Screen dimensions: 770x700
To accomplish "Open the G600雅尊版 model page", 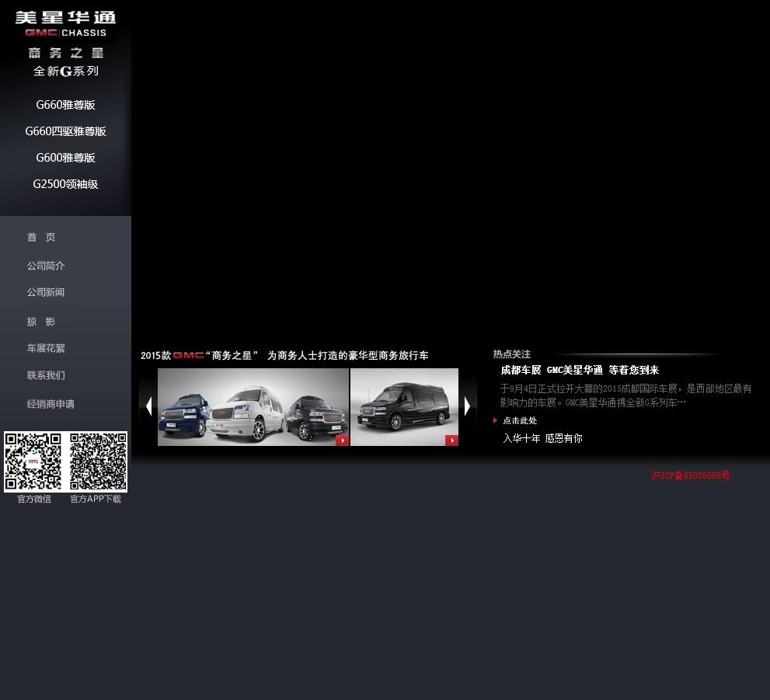I will click(65, 158).
